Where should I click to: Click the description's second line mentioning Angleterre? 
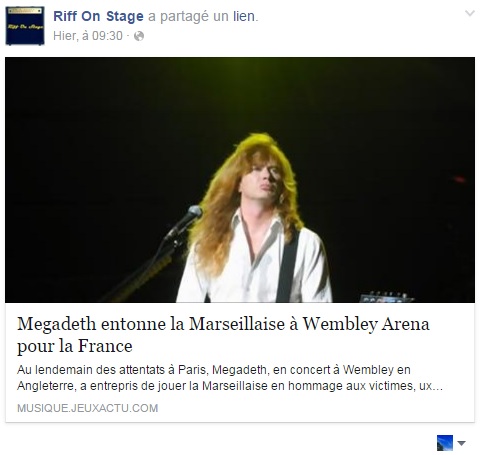tap(230, 386)
